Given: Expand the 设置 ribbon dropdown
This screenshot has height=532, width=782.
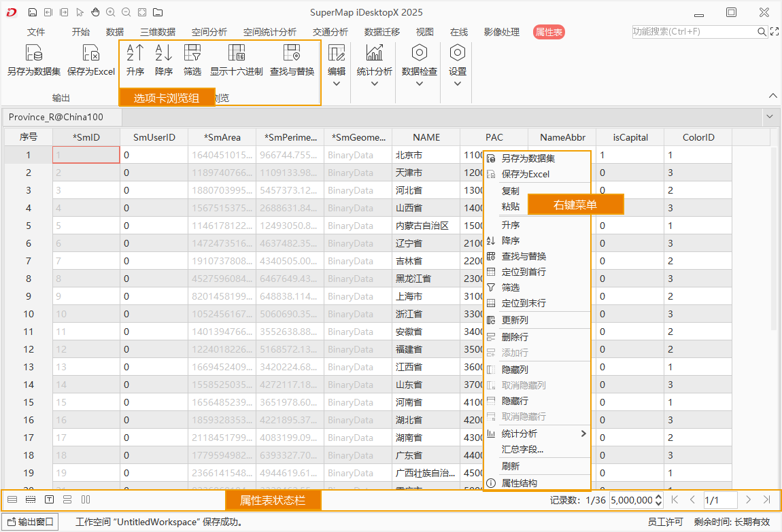Looking at the screenshot, I should pyautogui.click(x=458, y=84).
